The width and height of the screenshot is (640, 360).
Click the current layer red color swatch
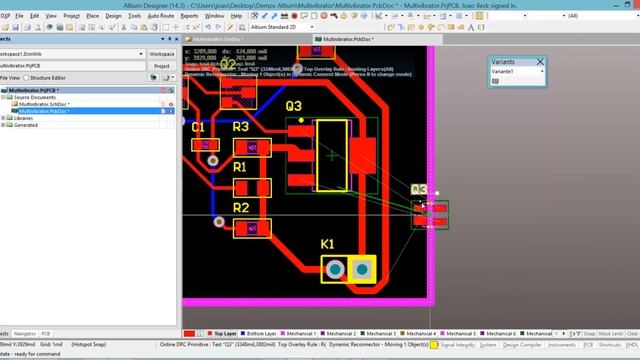coord(189,333)
